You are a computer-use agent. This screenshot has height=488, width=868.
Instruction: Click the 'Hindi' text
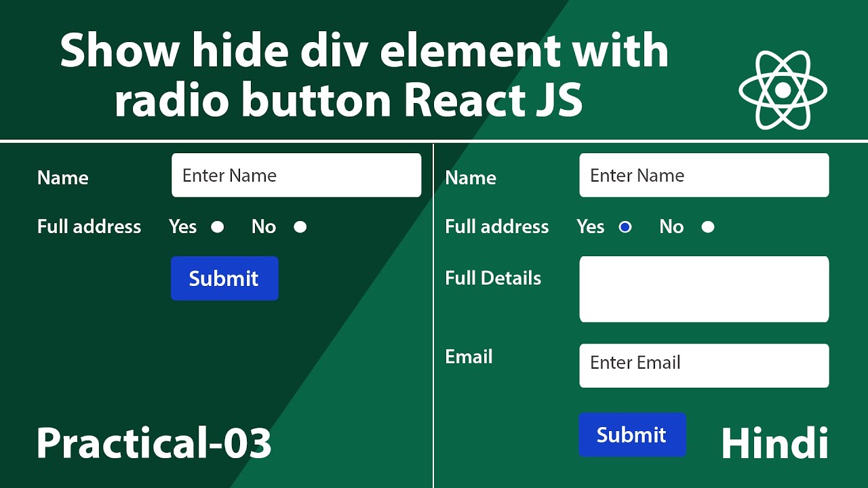click(774, 444)
